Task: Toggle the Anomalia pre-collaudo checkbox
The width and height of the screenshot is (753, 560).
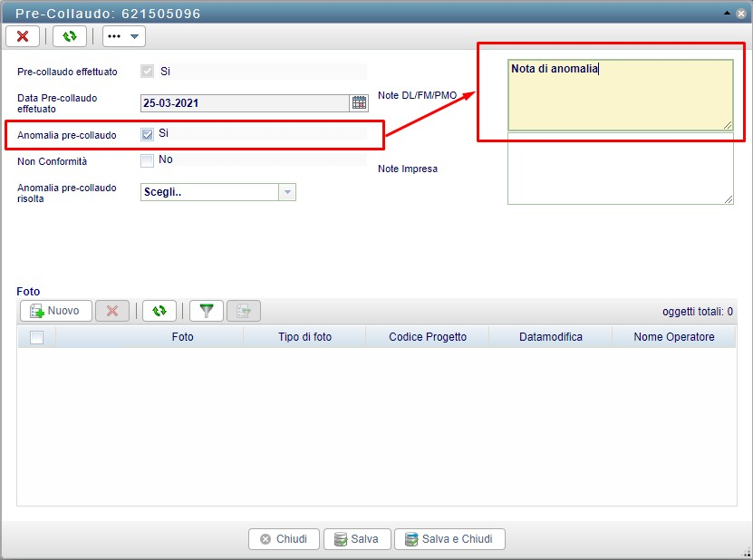Action: point(148,134)
